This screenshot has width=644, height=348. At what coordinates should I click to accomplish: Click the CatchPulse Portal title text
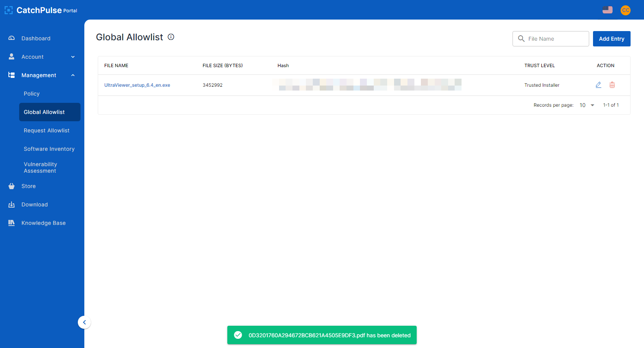pyautogui.click(x=47, y=10)
